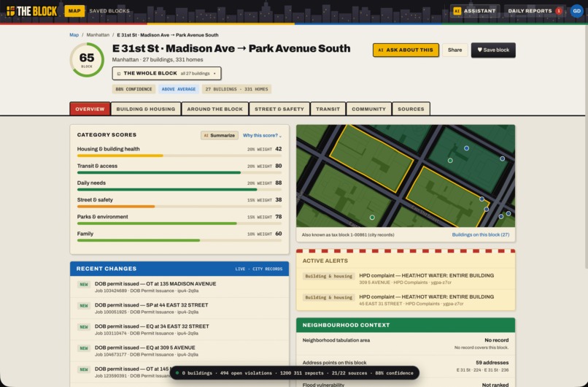
Task: Click the Family score row
Action: pyautogui.click(x=179, y=237)
